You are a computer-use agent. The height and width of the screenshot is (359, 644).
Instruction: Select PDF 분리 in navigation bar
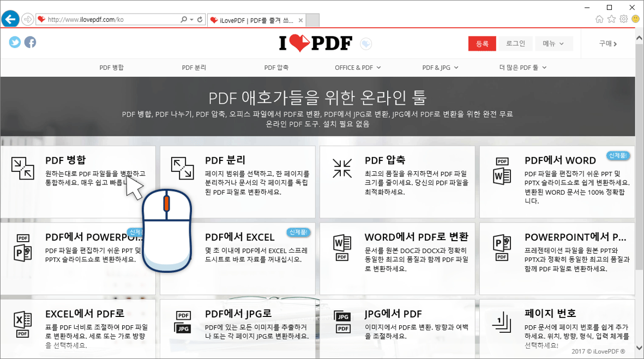tap(194, 67)
